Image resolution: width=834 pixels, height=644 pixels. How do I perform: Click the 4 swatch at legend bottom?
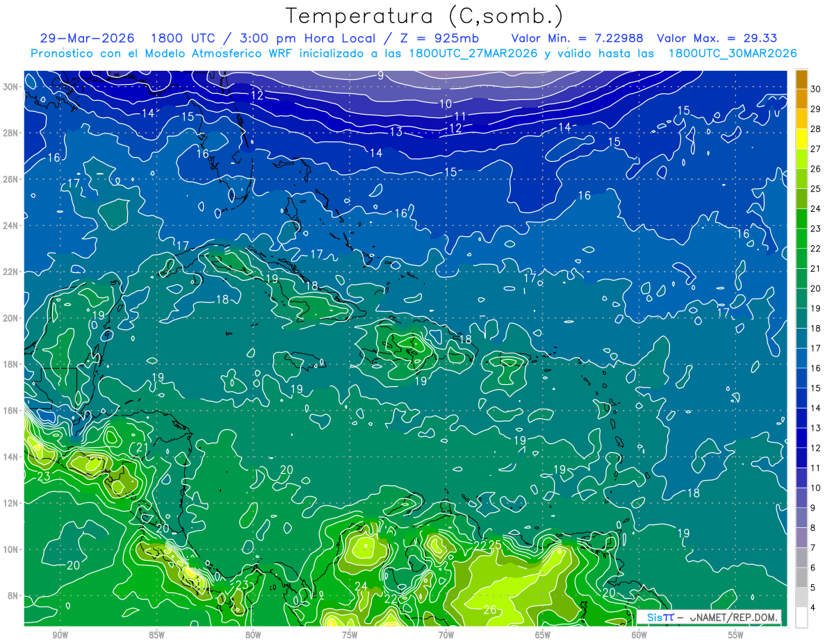pyautogui.click(x=801, y=618)
